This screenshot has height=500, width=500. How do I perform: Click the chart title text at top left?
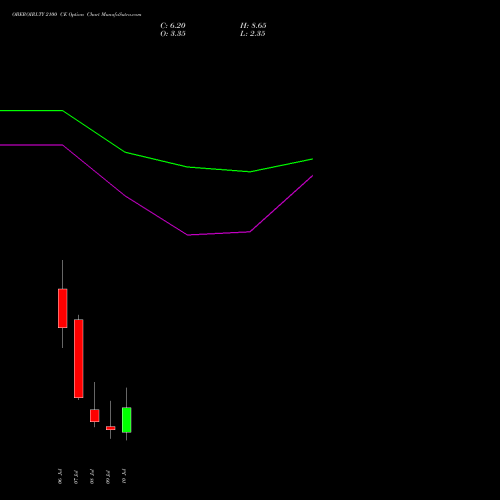(x=77, y=15)
